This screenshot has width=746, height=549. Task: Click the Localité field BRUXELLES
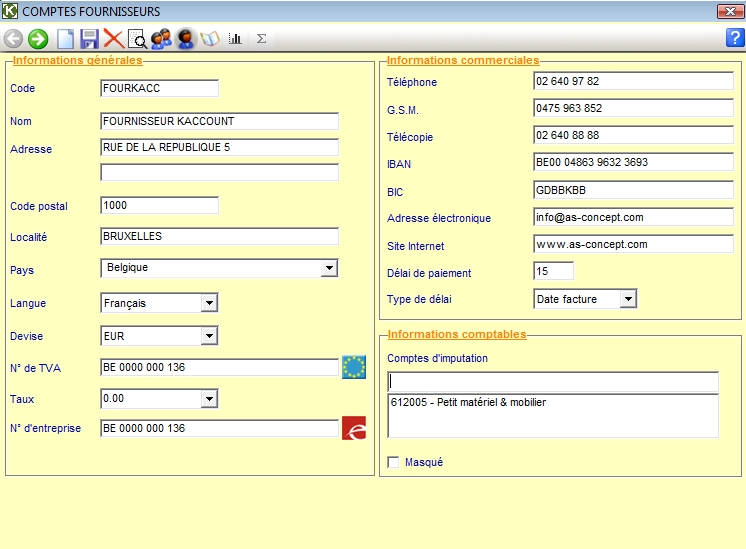(219, 236)
